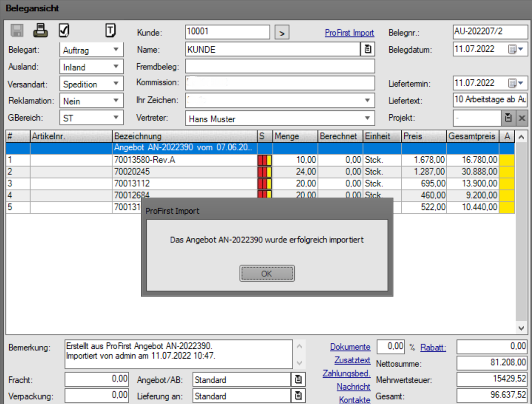Viewport: 532px width, 404px height.
Task: Clear Projekt field with X icon
Action: 522,118
